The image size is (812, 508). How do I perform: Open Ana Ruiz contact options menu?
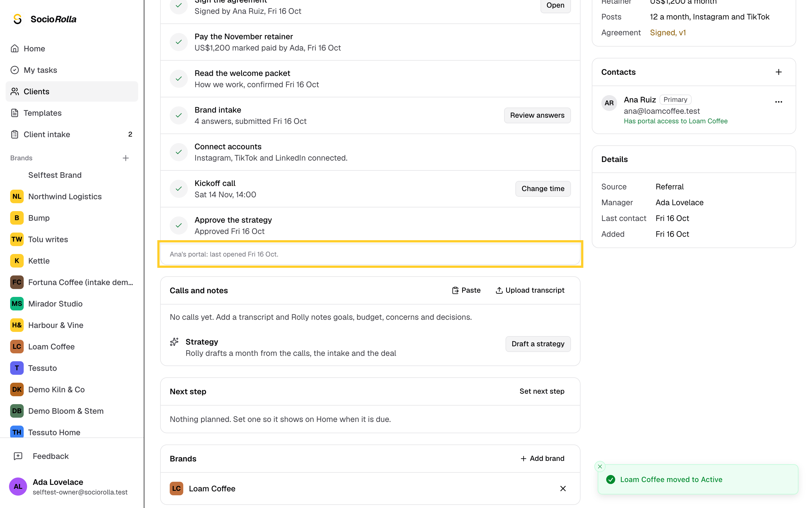click(778, 102)
